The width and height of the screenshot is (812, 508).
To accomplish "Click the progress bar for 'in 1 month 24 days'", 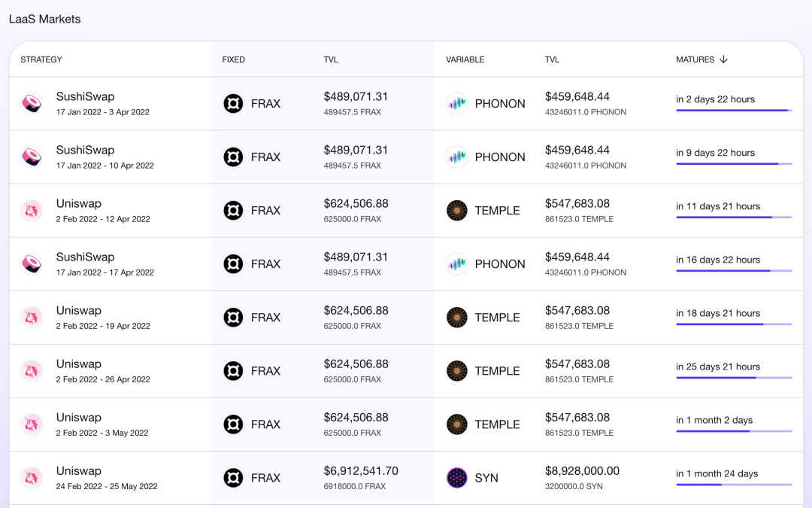I will (x=734, y=485).
